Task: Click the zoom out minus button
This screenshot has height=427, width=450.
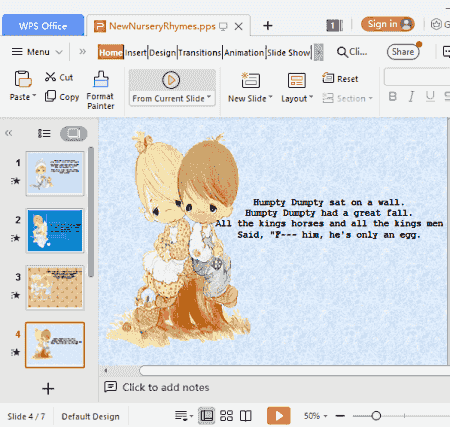Action: (x=340, y=416)
